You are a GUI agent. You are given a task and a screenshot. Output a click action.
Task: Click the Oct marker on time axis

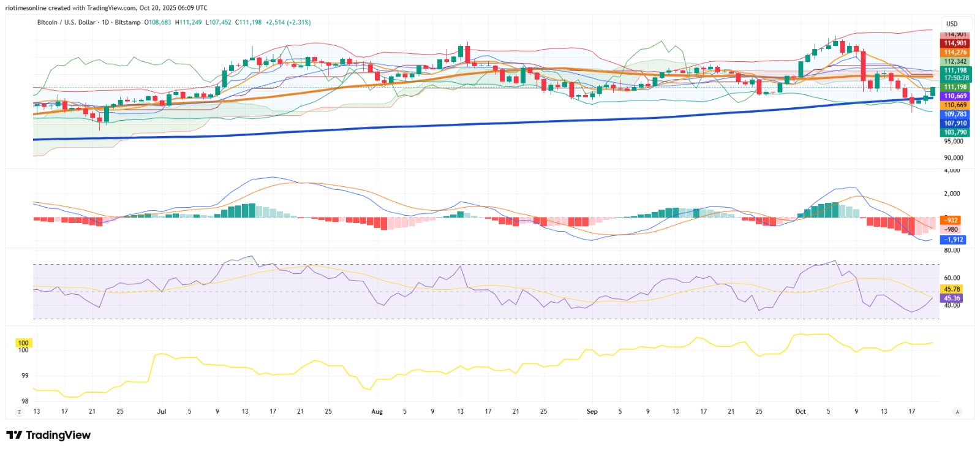point(801,412)
